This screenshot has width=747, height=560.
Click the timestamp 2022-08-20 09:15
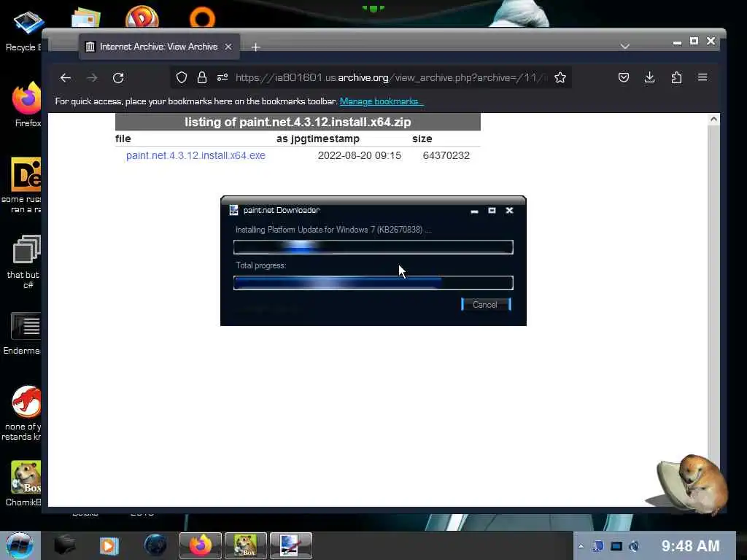(x=359, y=155)
